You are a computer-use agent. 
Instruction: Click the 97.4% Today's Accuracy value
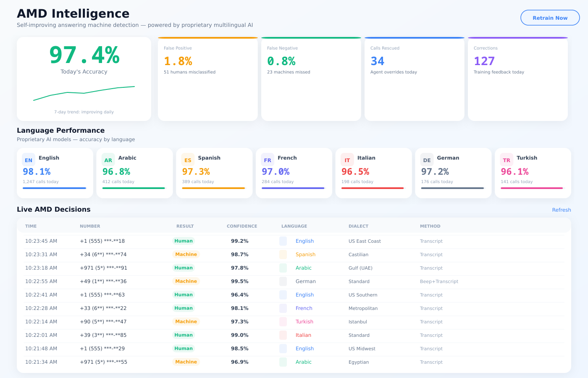[x=84, y=55]
